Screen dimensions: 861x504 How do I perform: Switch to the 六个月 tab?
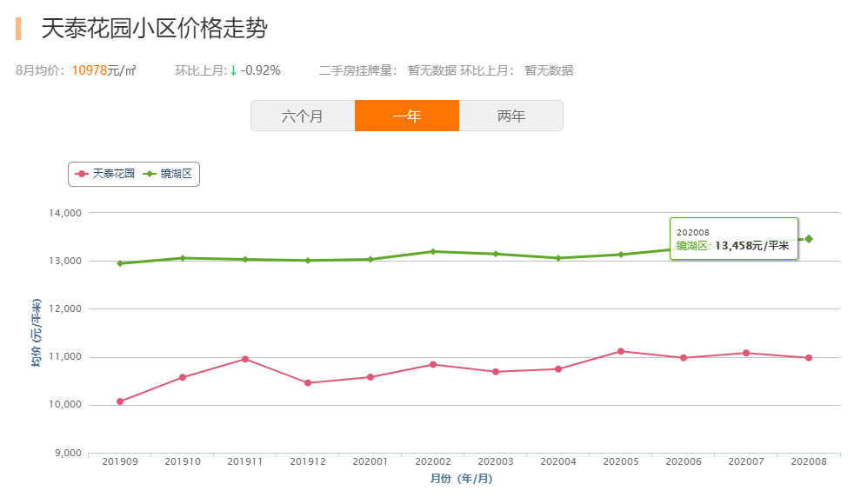click(x=303, y=116)
